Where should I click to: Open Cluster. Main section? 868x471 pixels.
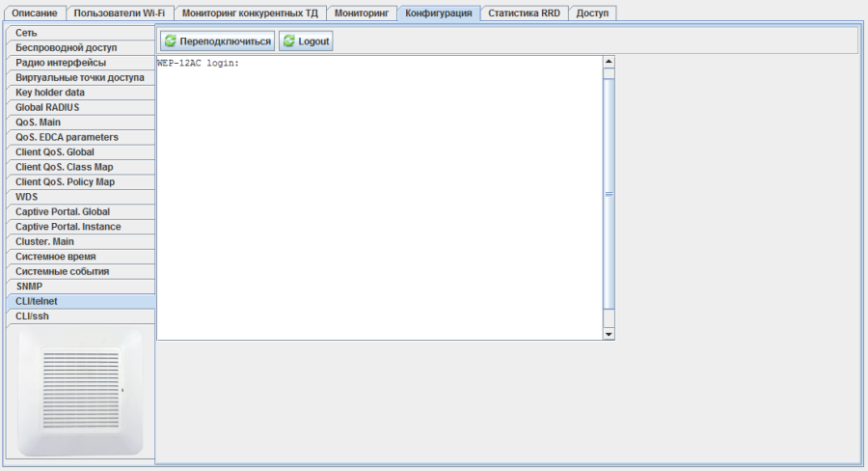pyautogui.click(x=81, y=242)
